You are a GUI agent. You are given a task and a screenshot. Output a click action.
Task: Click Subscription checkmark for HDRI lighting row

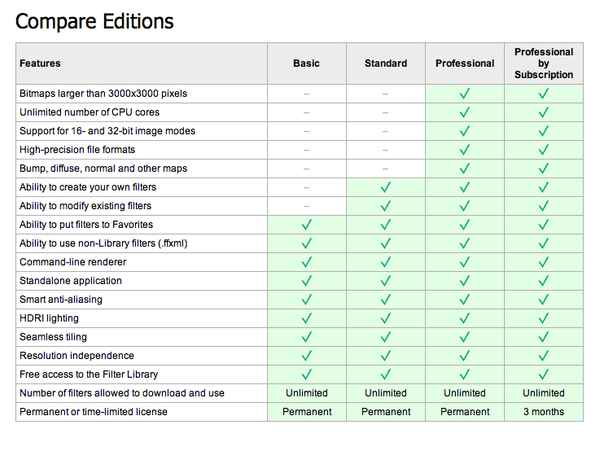(x=544, y=318)
